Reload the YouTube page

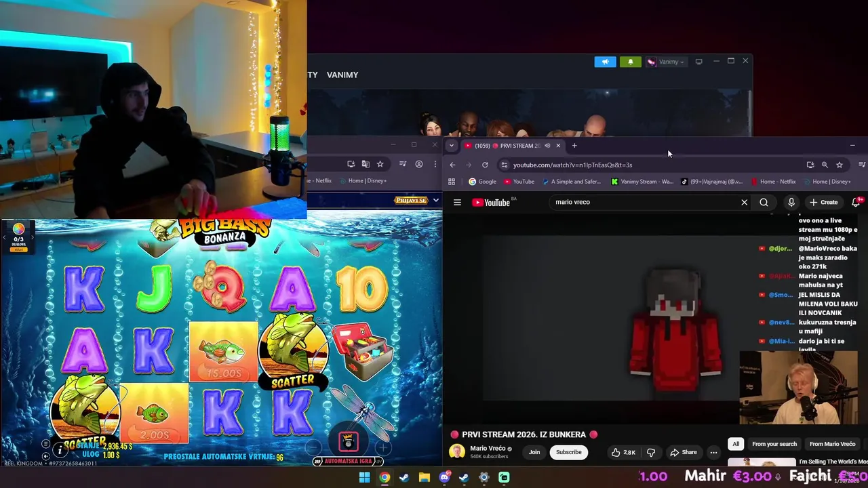tap(485, 165)
